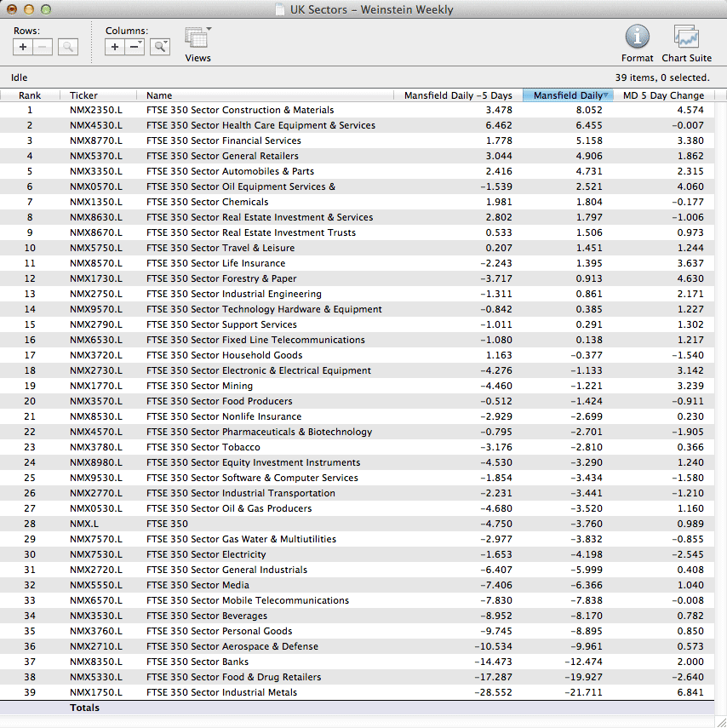Image resolution: width=727 pixels, height=728 pixels.
Task: Click the remove row minus button
Action: tap(43, 47)
